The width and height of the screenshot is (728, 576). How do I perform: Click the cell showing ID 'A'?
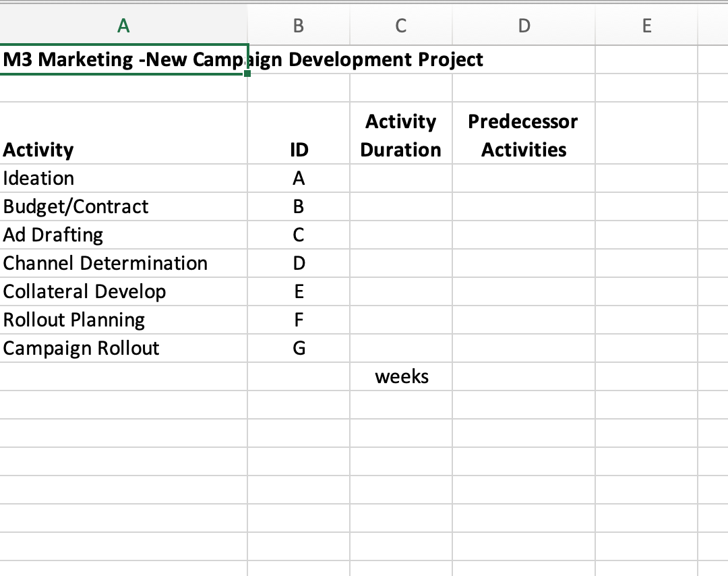tap(299, 178)
